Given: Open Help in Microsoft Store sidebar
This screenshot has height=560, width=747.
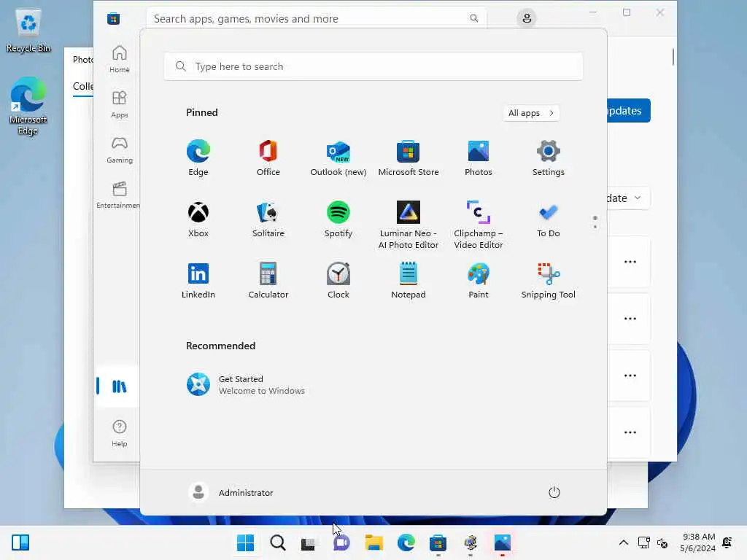Looking at the screenshot, I should (x=119, y=433).
